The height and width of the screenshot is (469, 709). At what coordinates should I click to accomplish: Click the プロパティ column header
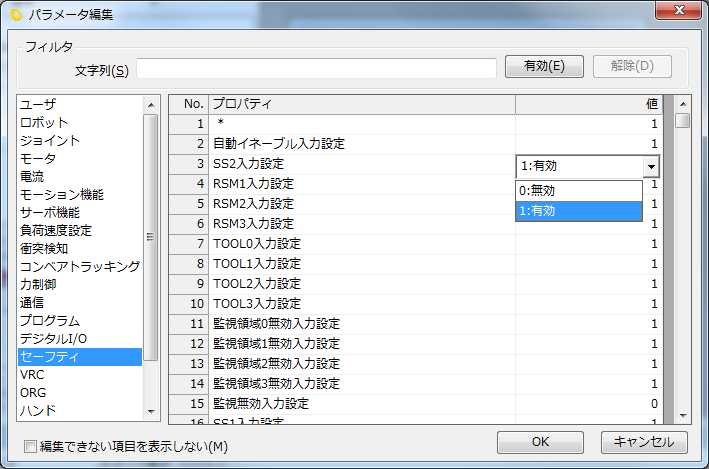[x=361, y=104]
